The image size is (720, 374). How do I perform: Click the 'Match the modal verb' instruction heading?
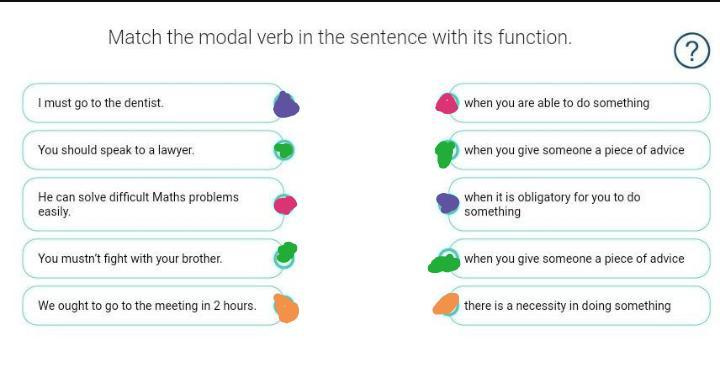point(340,37)
